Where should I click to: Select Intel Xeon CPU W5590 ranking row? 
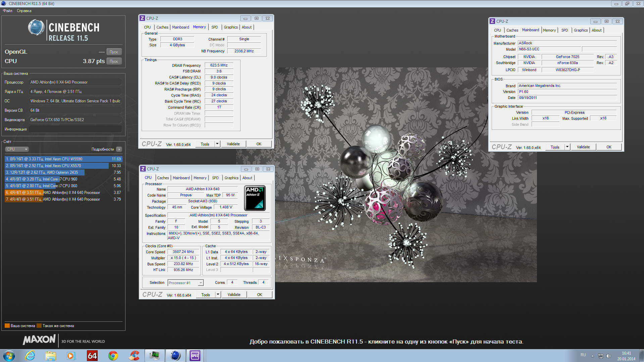(x=63, y=159)
